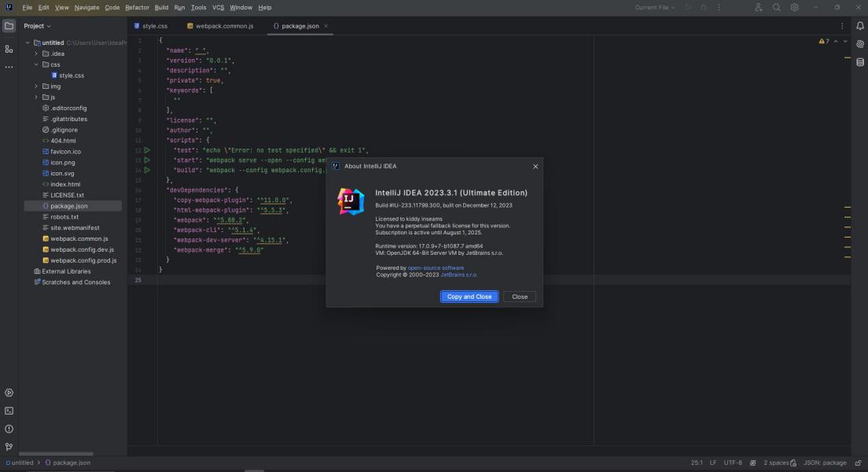Image resolution: width=868 pixels, height=472 pixels.
Task: Open the Terminal tool window
Action: (9, 411)
